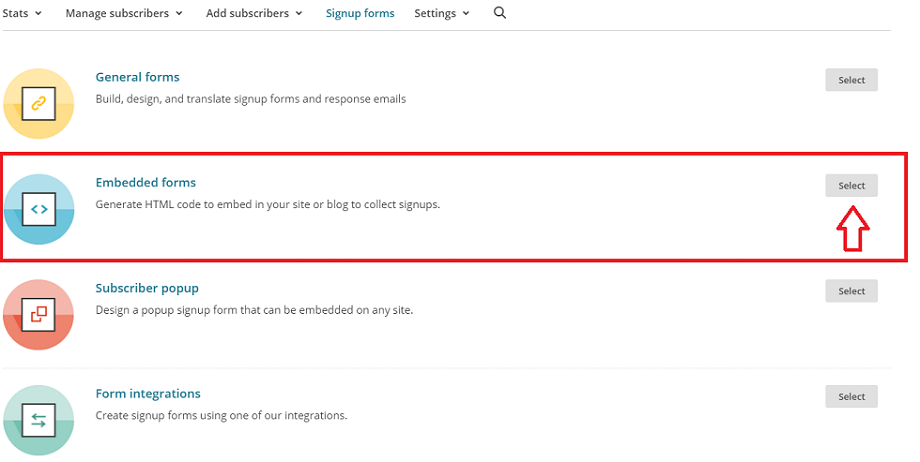Click the Embedded forms blue code icon
The width and height of the screenshot is (920, 462).
coord(39,209)
